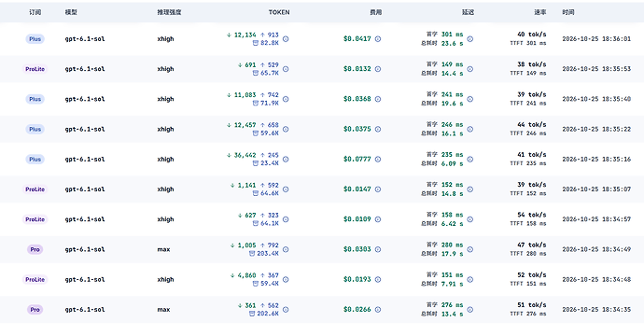This screenshot has height=336, width=644.
Task: Open token info icon beside 59.6K
Action: 286,129
